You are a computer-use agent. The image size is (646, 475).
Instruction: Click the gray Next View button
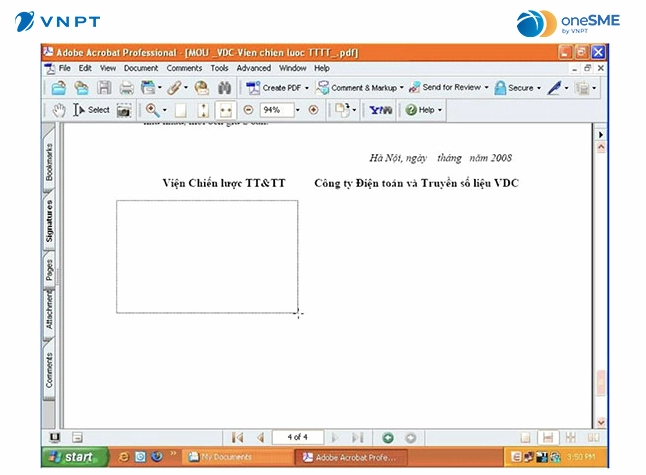[x=410, y=438]
